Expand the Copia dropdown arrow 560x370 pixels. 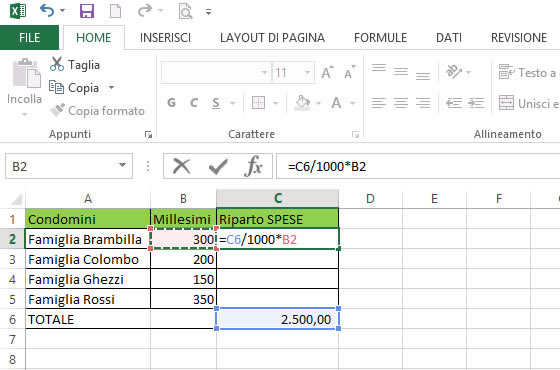tap(111, 87)
